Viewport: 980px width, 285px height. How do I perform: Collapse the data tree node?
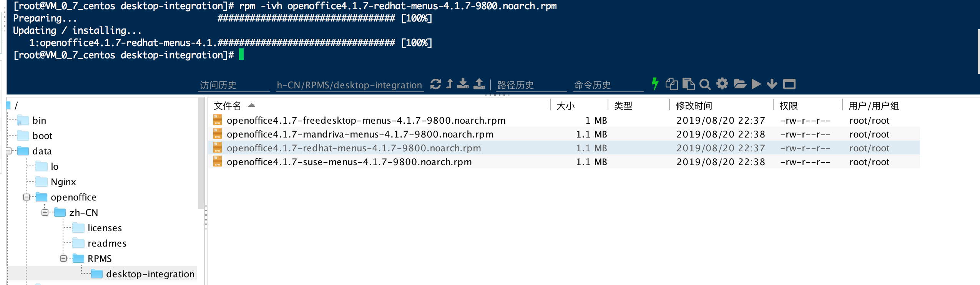click(x=8, y=151)
